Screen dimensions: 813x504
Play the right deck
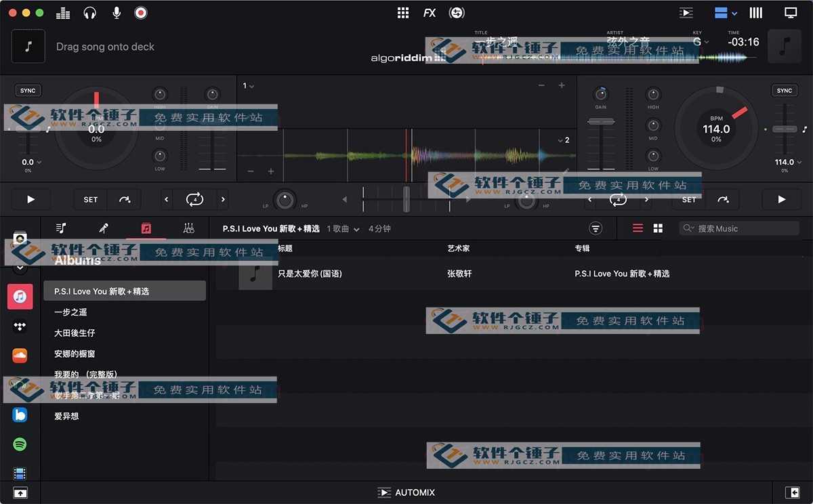pyautogui.click(x=782, y=199)
